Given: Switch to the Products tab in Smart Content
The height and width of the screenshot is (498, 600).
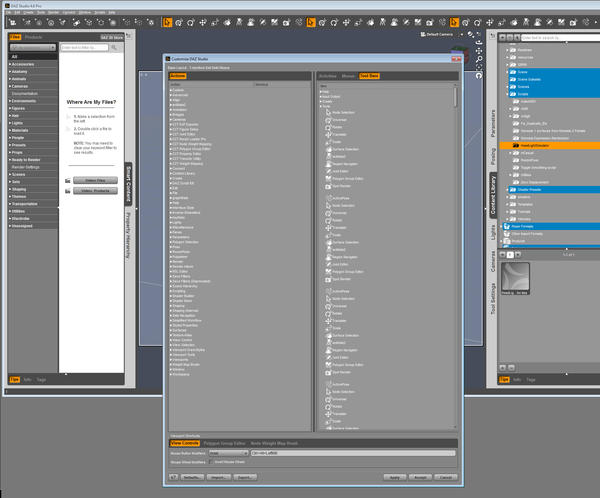Looking at the screenshot, I should pos(33,37).
